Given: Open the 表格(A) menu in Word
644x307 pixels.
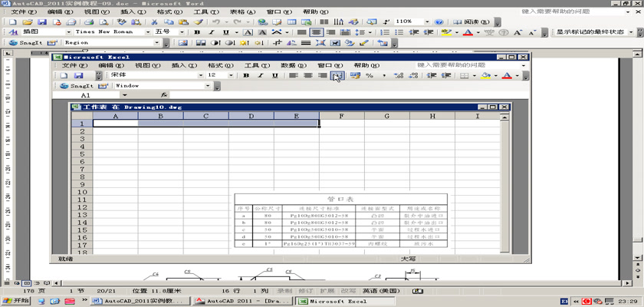Looking at the screenshot, I should click(242, 12).
